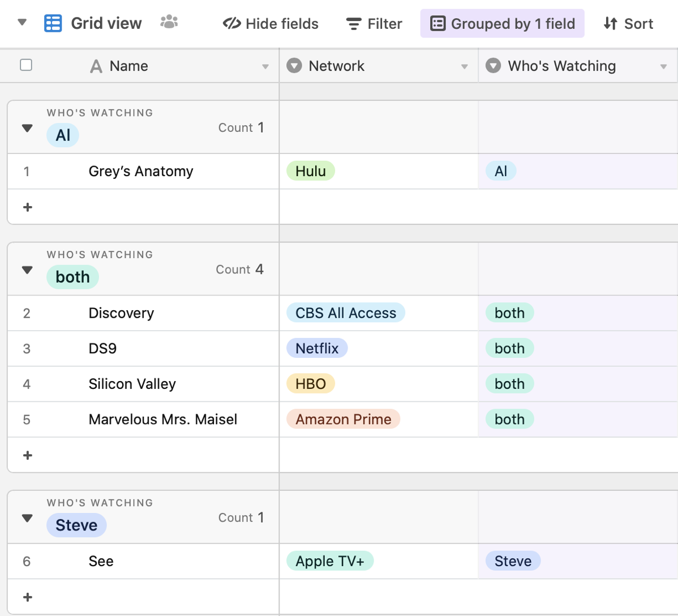
Task: Open the Grouped by 1 field menu
Action: click(502, 24)
